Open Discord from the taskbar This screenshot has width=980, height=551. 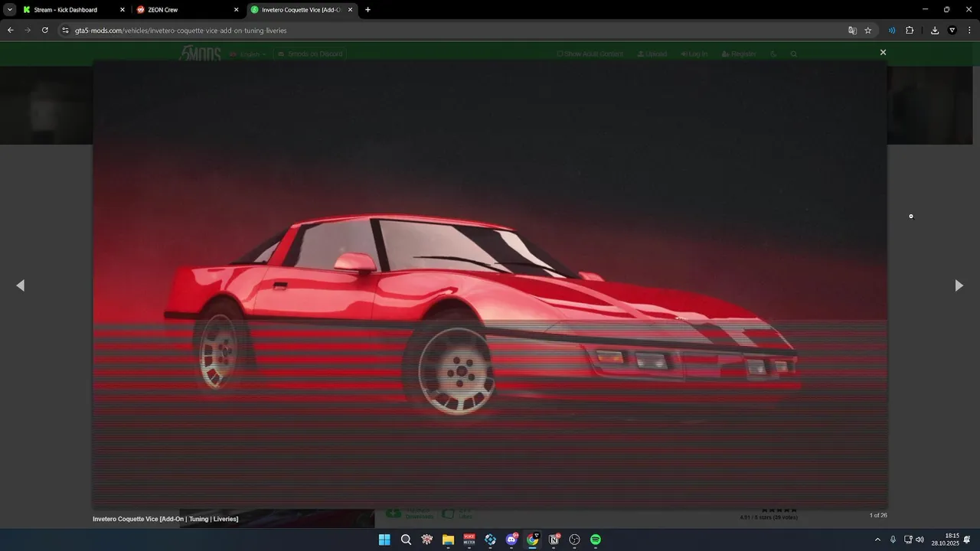pos(511,540)
